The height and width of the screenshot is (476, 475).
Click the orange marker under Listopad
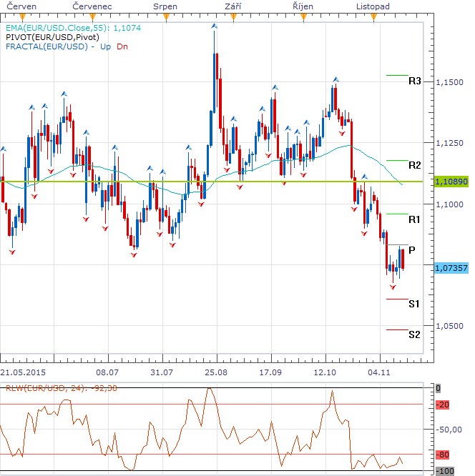(373, 17)
